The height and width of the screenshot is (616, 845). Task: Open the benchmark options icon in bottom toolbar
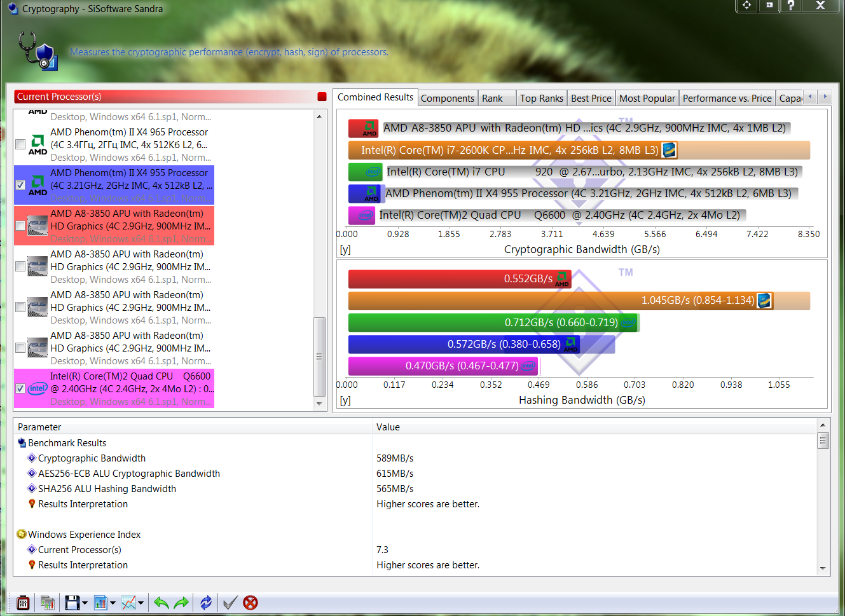click(23, 602)
